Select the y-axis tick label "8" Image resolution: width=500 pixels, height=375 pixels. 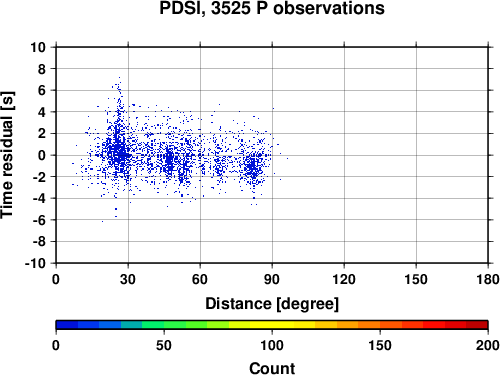click(42, 69)
